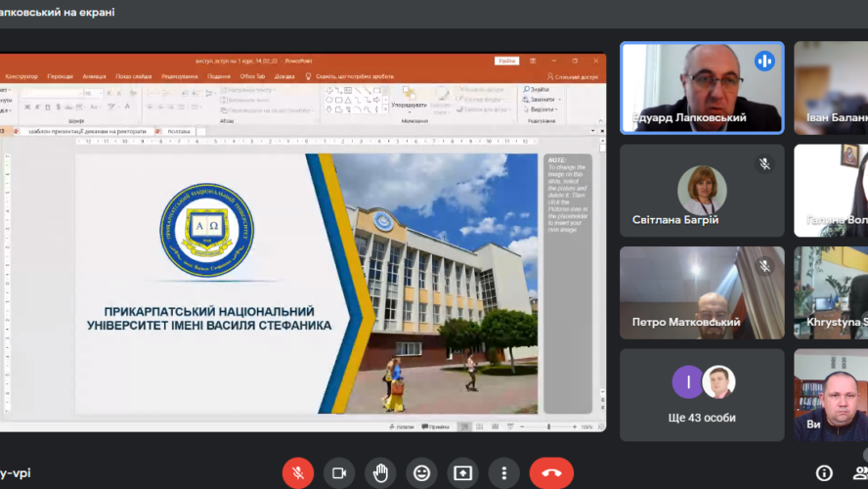Toggle the camera button
This screenshot has width=868, height=489.
click(x=339, y=472)
